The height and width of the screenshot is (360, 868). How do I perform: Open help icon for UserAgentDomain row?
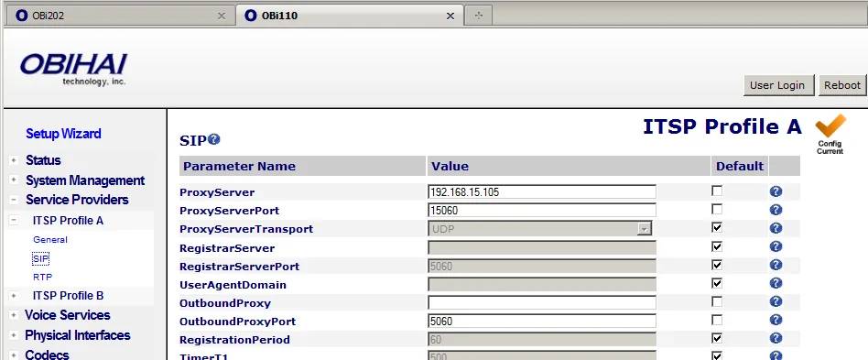pyautogui.click(x=776, y=283)
